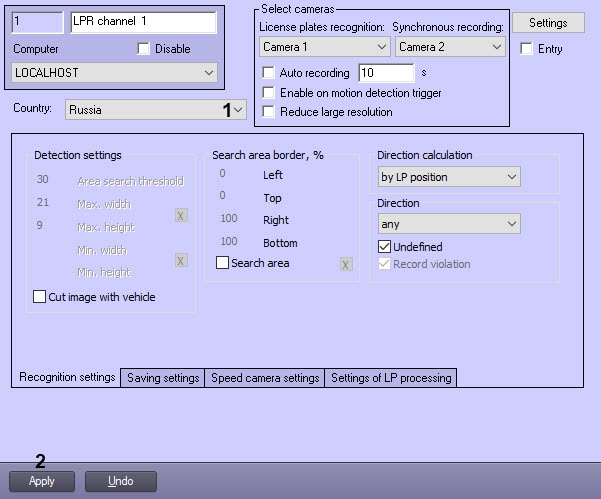The height and width of the screenshot is (499, 601).
Task: Click the X button next to Search area
Action: pos(345,264)
